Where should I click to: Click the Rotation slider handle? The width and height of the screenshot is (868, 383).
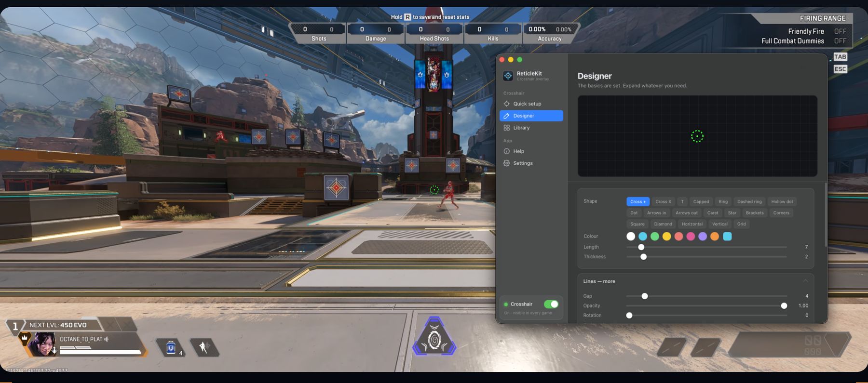pos(629,316)
